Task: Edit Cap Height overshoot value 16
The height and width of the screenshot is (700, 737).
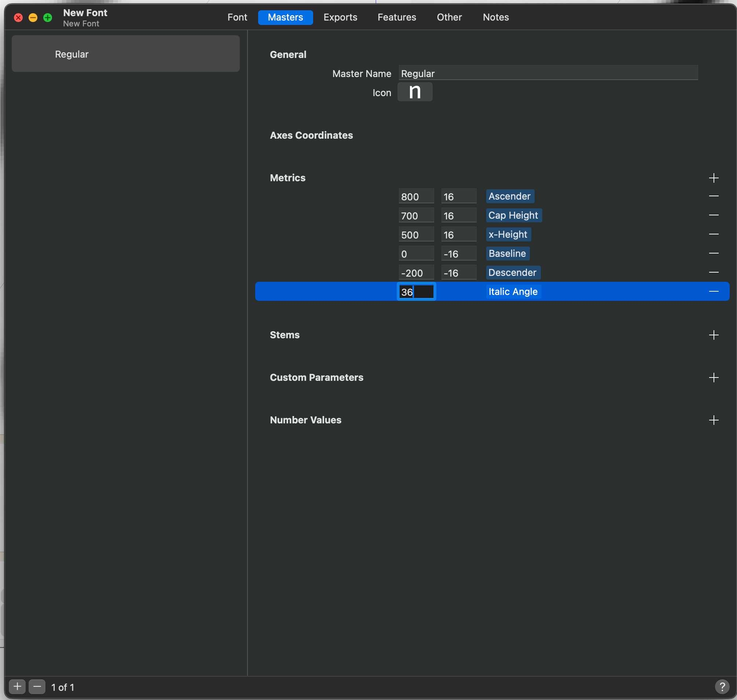Action: pos(459,215)
